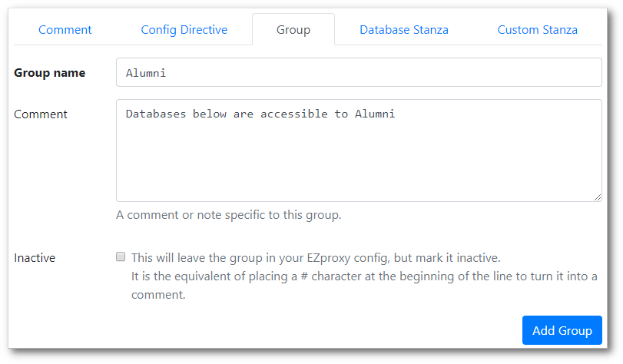
Task: Enable the Inactive checkbox
Action: pyautogui.click(x=121, y=257)
